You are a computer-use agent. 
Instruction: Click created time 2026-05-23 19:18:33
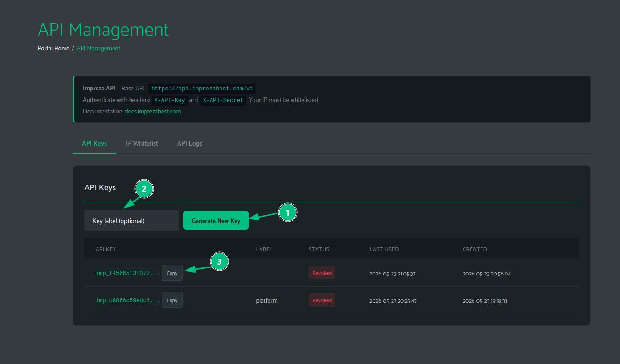click(x=485, y=301)
